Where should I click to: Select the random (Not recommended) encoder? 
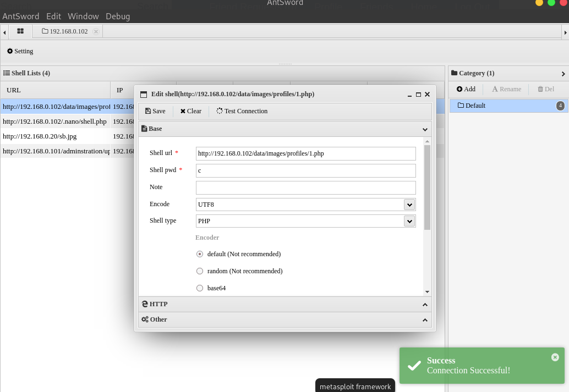[x=200, y=271]
